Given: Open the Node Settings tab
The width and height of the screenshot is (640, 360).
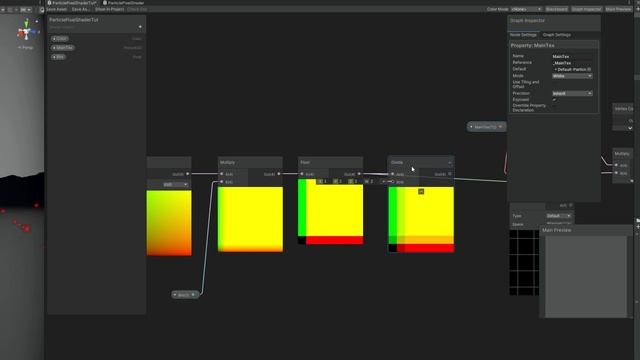Looking at the screenshot, I should 523,35.
